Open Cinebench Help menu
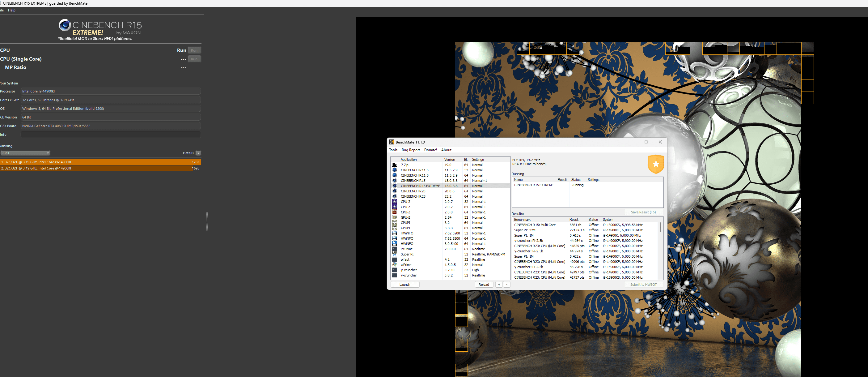Viewport: 868px width, 377px height. tap(12, 10)
